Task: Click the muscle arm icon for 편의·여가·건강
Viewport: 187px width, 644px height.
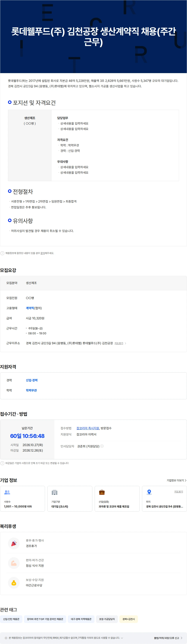Action: tap(14, 563)
